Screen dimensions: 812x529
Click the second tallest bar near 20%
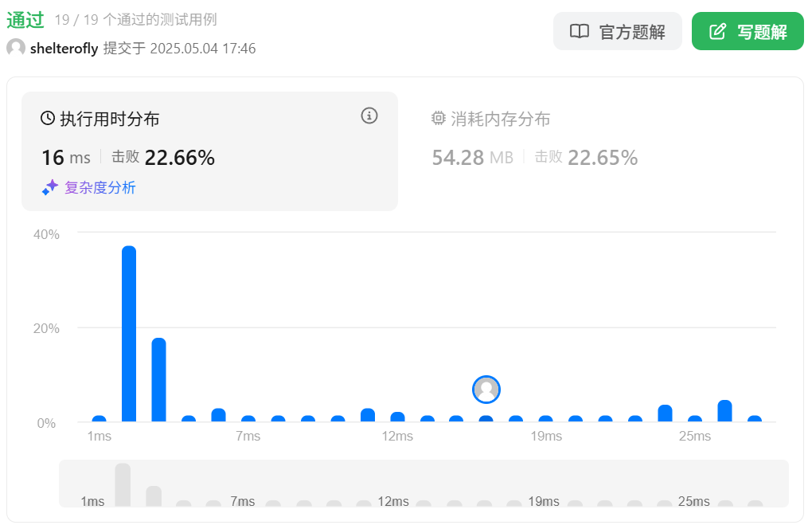159,380
